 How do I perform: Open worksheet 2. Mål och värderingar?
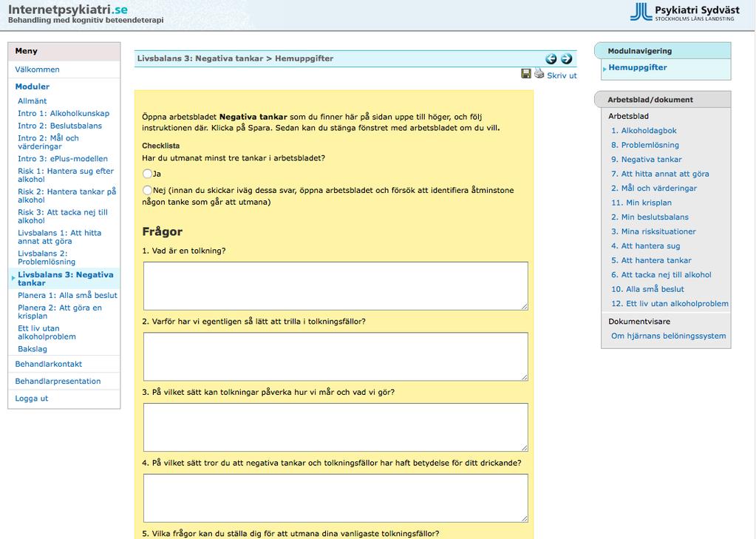coord(654,189)
